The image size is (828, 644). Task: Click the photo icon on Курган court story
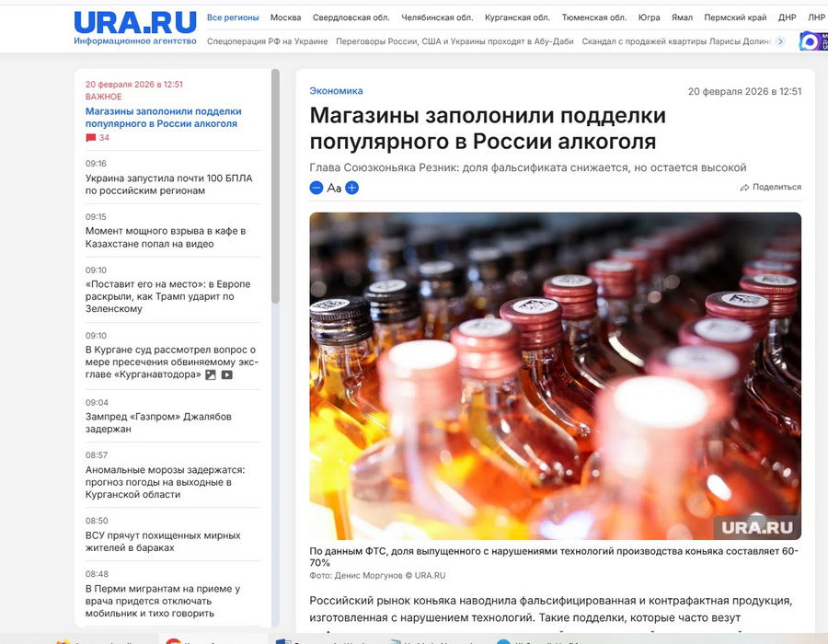[211, 375]
